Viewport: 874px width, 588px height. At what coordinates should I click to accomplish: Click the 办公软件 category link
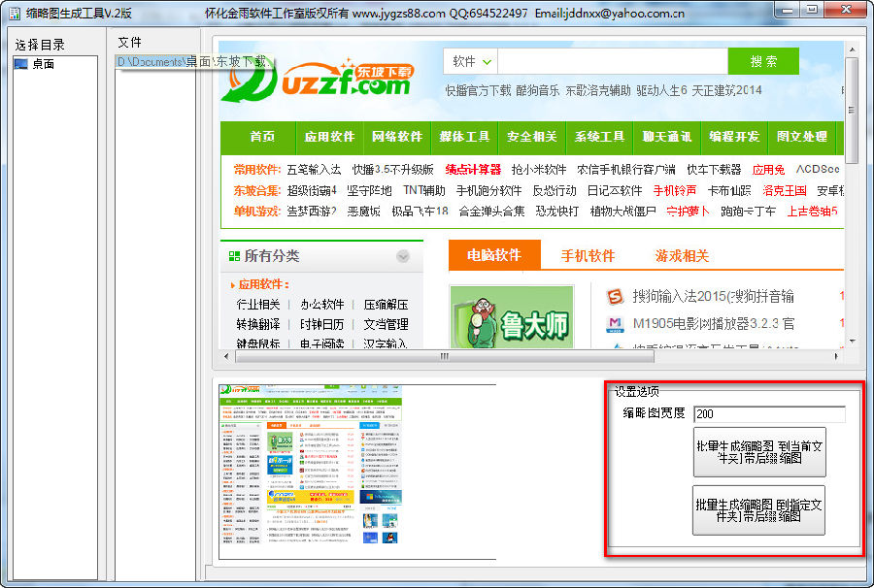pos(321,305)
